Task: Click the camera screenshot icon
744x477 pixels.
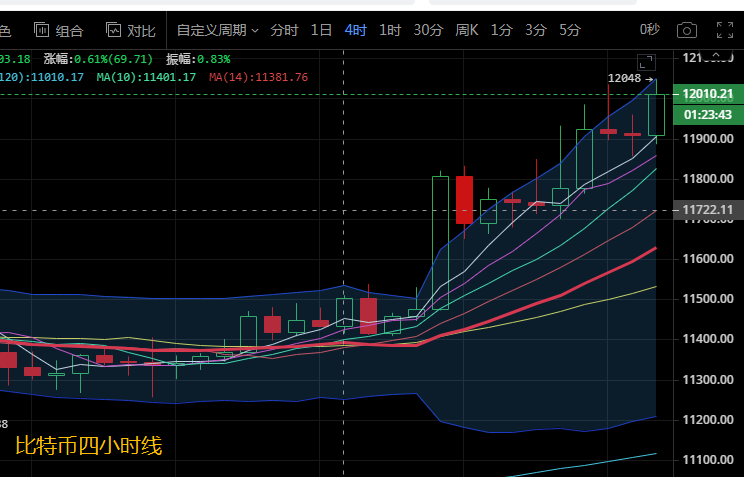Action: (686, 30)
